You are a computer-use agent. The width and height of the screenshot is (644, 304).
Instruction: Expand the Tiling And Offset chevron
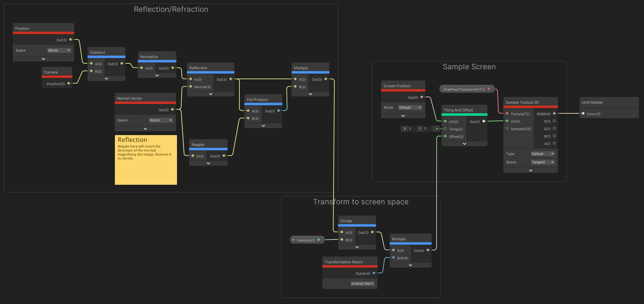465,144
